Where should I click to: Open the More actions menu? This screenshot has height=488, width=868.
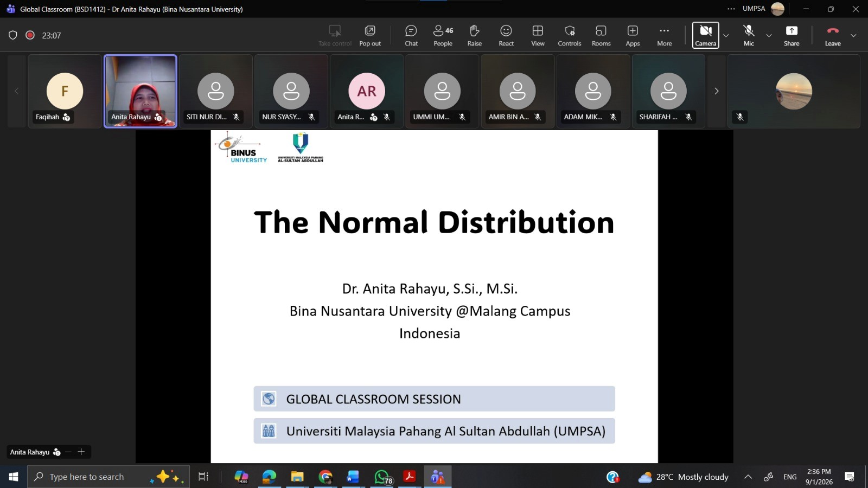[664, 35]
